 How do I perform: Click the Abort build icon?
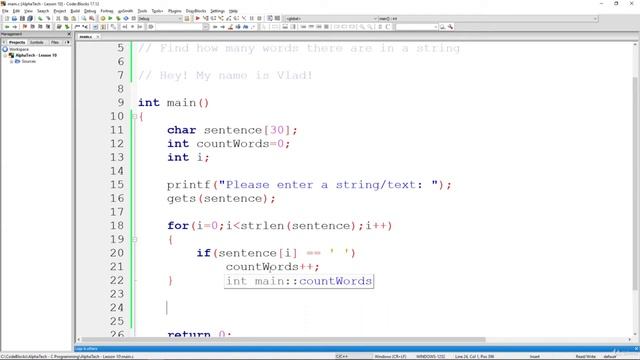[133, 18]
